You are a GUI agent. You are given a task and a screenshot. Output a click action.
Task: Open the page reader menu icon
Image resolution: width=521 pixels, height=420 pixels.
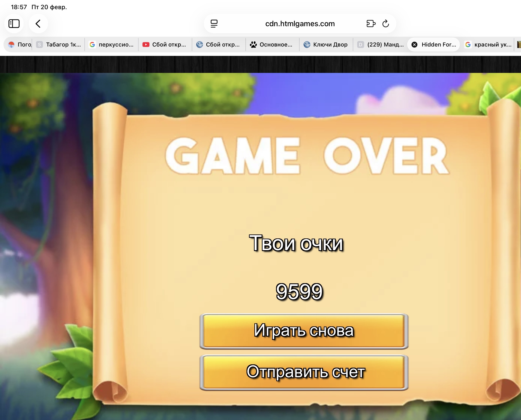coord(214,24)
